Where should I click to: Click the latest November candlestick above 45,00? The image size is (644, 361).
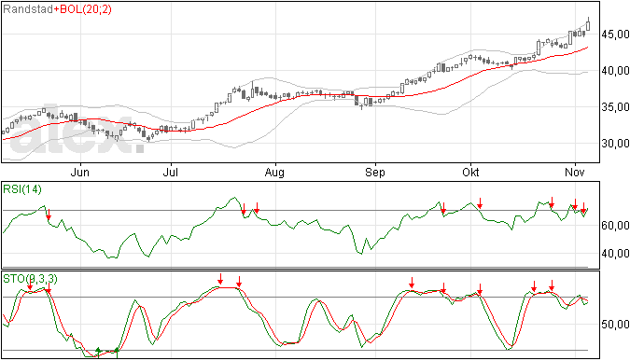[588, 24]
